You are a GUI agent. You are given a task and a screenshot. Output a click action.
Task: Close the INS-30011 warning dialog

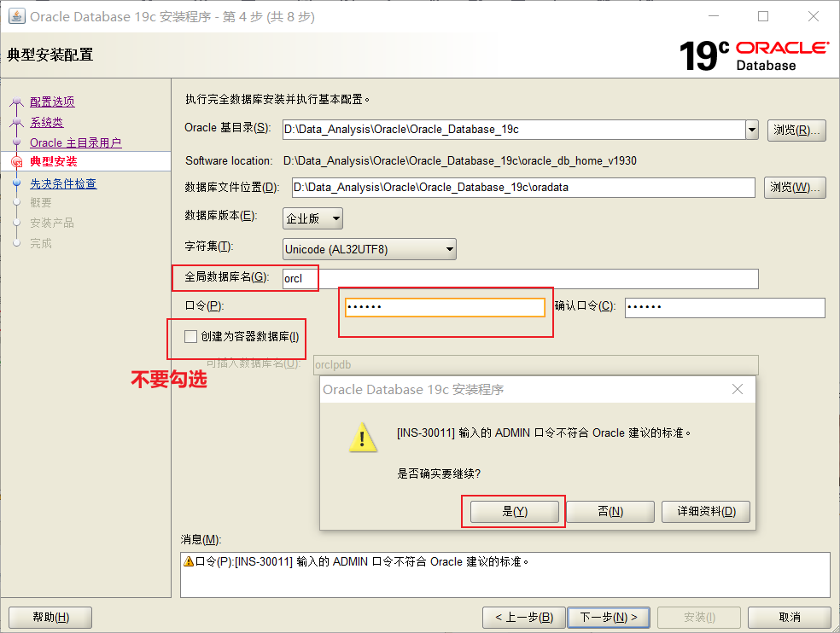pyautogui.click(x=738, y=389)
